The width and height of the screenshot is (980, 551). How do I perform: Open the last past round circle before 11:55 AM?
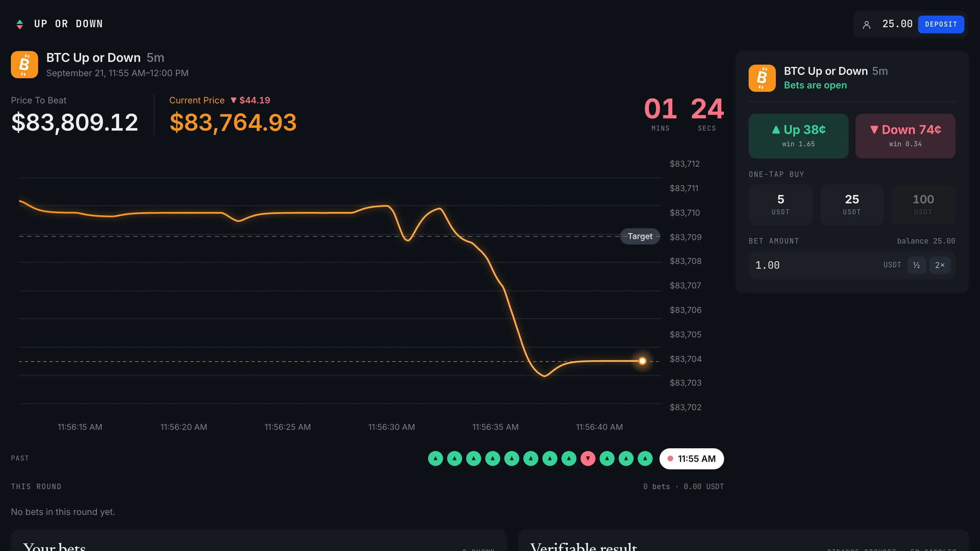645,458
